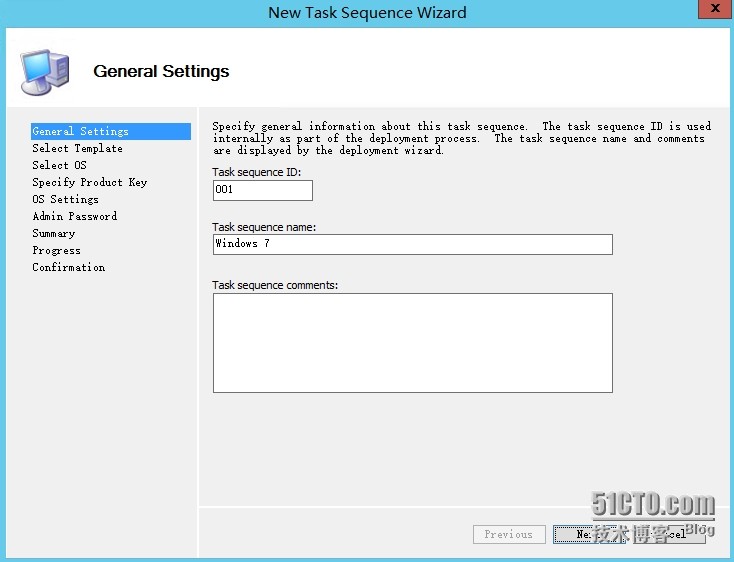
Task: Choose the Specify Product Key step
Action: point(89,182)
